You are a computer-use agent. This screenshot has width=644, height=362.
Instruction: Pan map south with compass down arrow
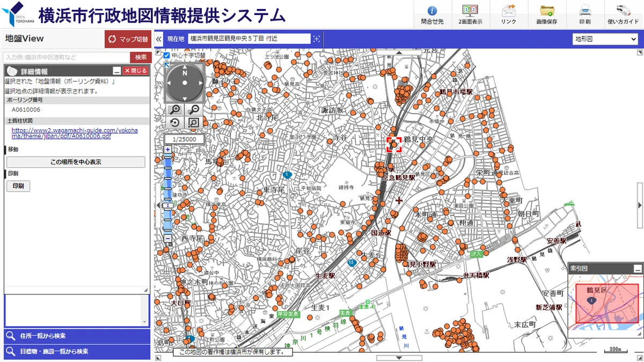(x=185, y=99)
